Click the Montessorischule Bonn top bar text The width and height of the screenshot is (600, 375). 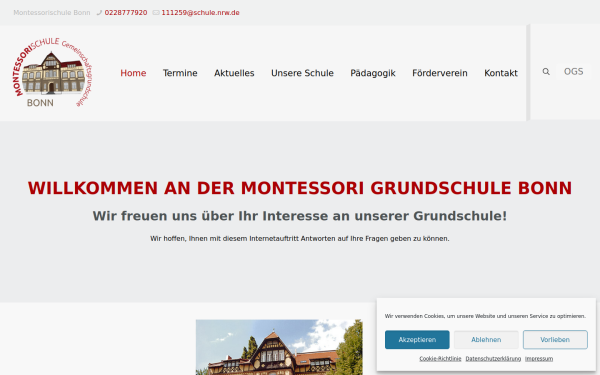coord(52,13)
